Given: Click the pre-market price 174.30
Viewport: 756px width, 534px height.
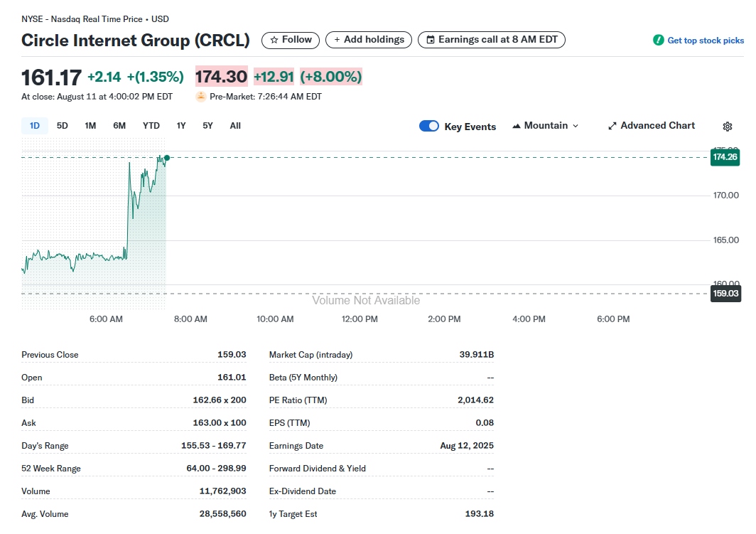Looking at the screenshot, I should tap(221, 77).
